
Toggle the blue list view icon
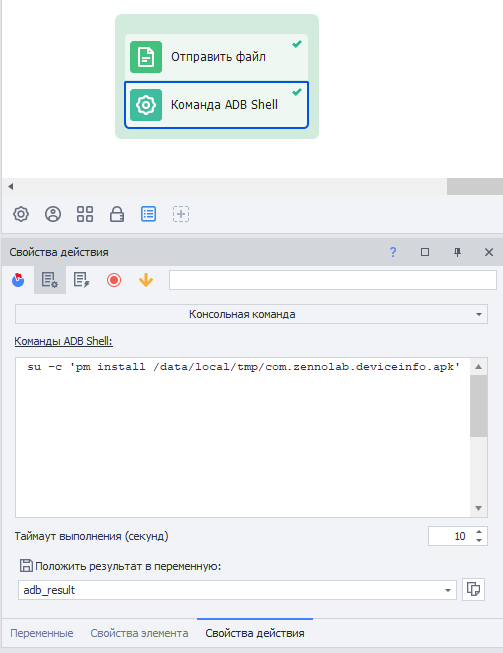coord(149,214)
